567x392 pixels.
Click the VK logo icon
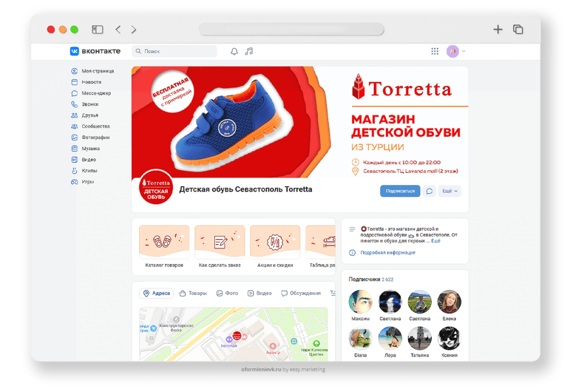(x=75, y=51)
